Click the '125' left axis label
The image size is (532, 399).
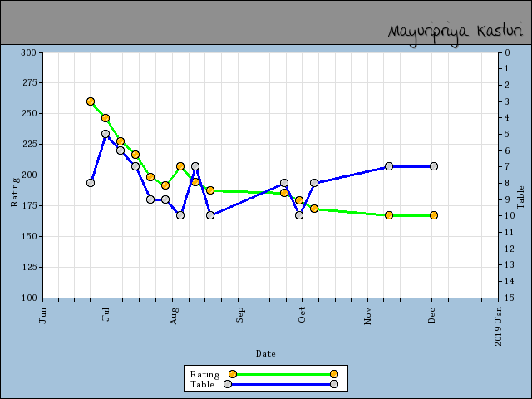pyautogui.click(x=28, y=267)
